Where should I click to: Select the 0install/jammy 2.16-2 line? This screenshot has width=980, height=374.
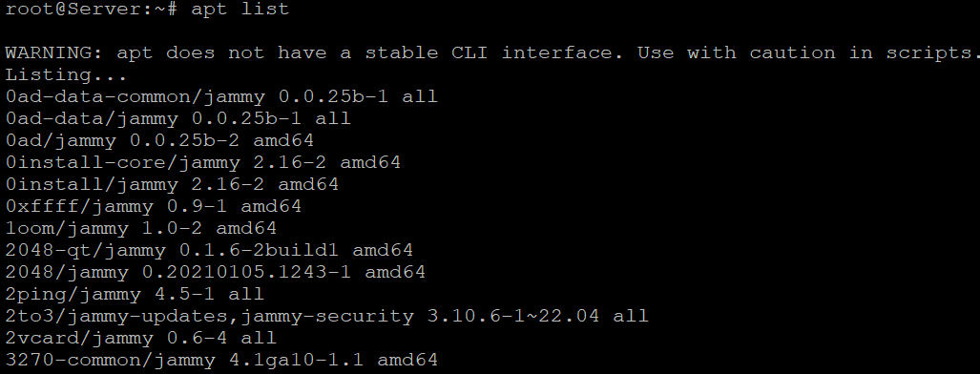172,184
